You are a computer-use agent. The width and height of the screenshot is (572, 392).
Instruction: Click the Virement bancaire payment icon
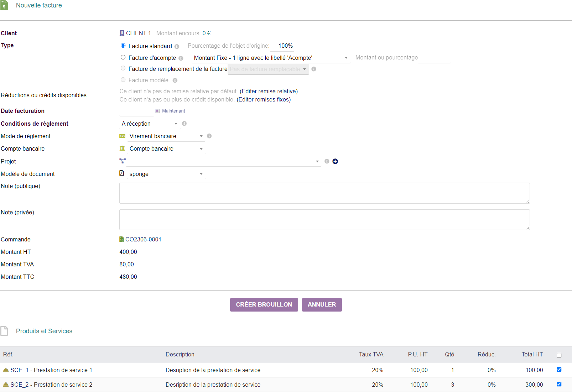click(x=123, y=136)
